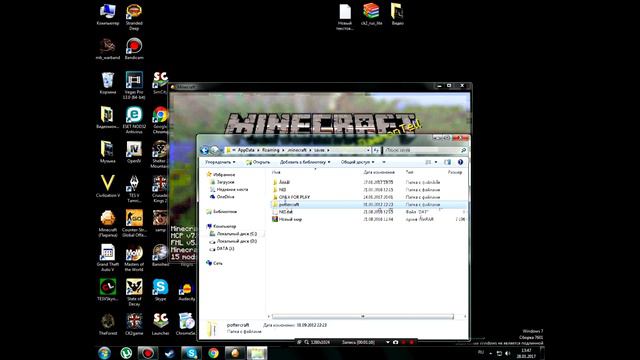Screen dimensions: 640x360
Task: Switch to Steam on the taskbar
Action: pos(169,353)
